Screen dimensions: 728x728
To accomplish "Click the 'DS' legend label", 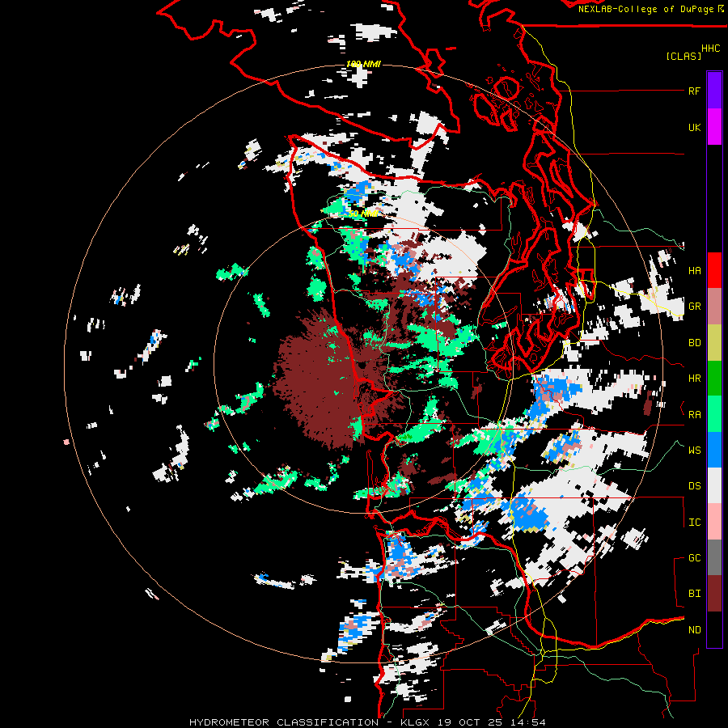I will tap(694, 486).
